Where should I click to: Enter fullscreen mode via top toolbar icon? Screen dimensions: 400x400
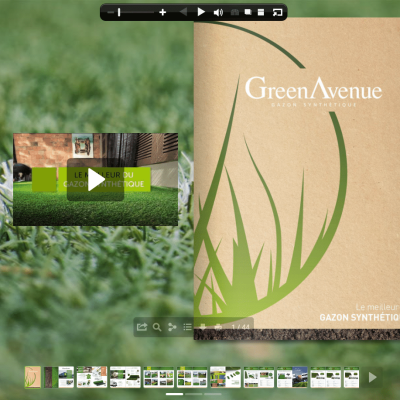(x=277, y=12)
